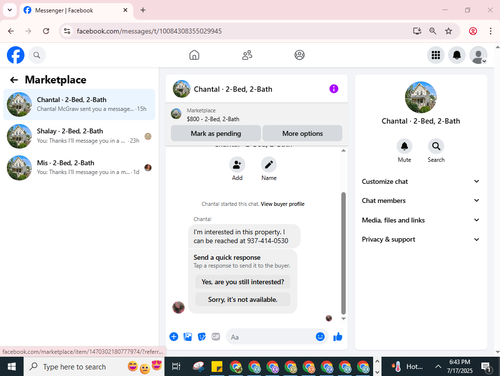Open Chrome profile icon
Image resolution: width=500 pixels, height=376 pixels.
click(x=473, y=31)
